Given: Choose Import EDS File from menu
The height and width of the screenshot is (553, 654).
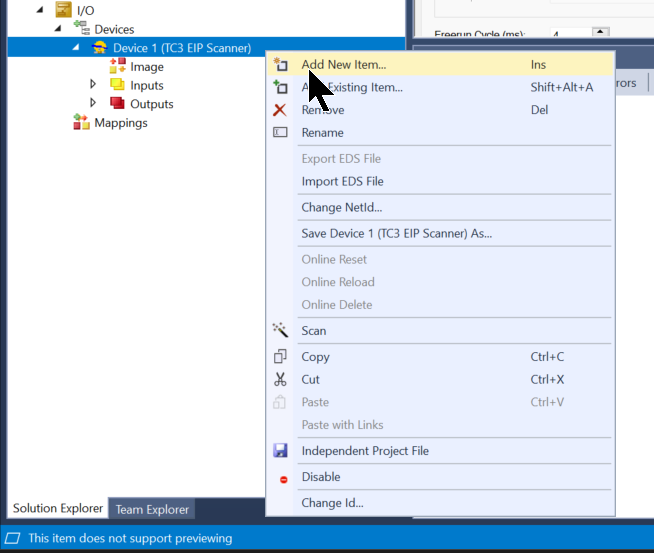Looking at the screenshot, I should pos(342,182).
